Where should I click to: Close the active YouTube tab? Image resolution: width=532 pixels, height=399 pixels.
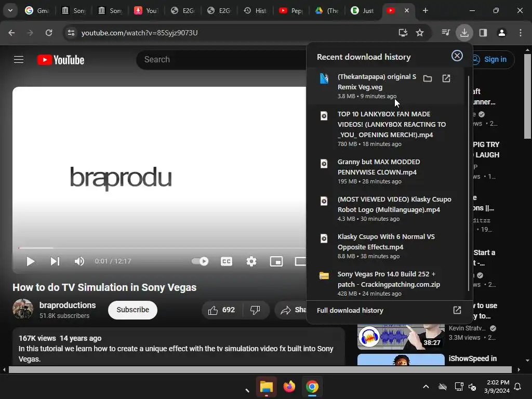coord(406,10)
